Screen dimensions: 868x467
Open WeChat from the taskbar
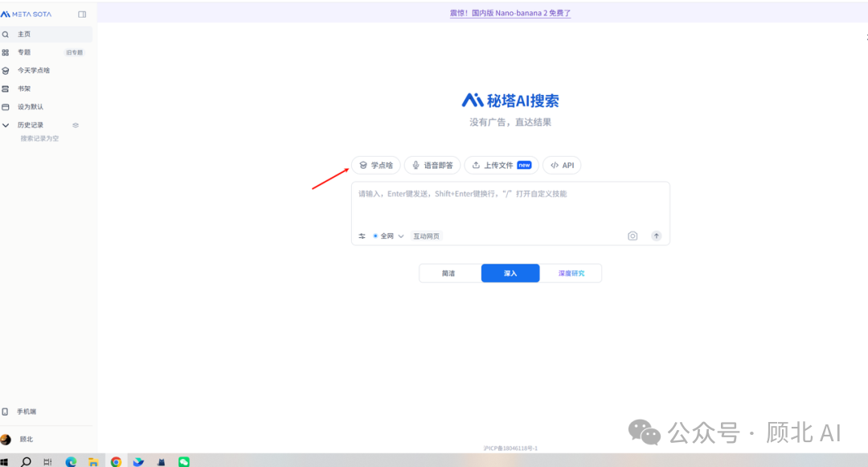(184, 461)
